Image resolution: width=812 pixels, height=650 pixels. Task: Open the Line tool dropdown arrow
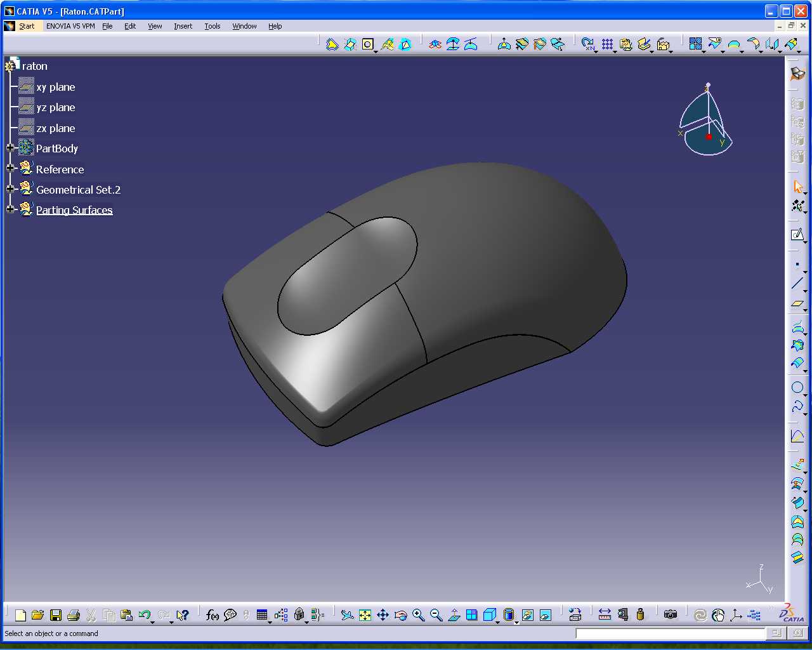click(x=806, y=291)
